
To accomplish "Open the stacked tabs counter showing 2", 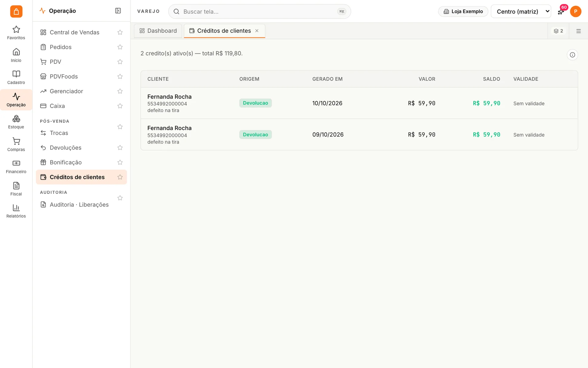I will 558,31.
